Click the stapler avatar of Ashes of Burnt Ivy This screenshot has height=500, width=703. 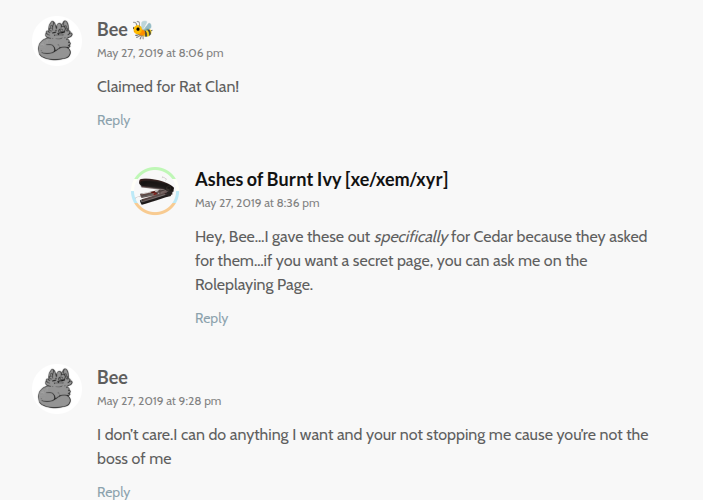[x=155, y=191]
